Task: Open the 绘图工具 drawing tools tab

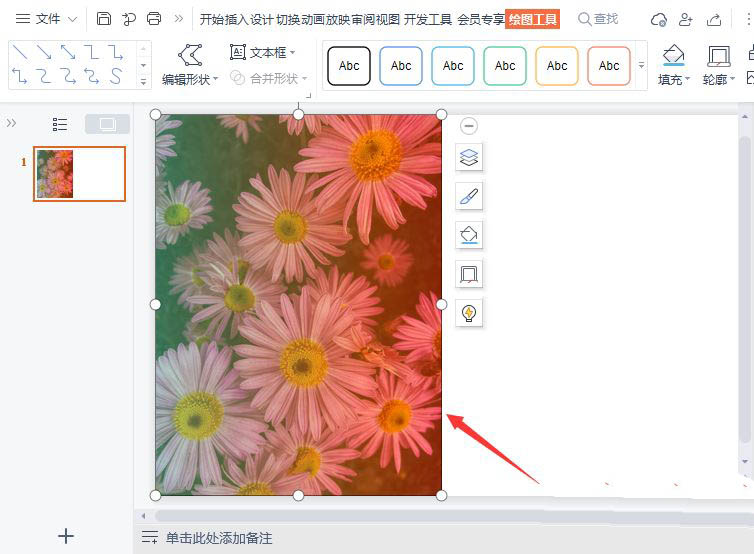Action: click(x=532, y=19)
